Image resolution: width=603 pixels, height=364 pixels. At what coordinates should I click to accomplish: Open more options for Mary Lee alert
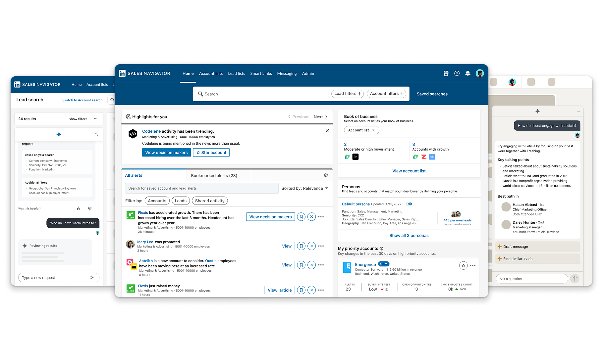coord(321,246)
